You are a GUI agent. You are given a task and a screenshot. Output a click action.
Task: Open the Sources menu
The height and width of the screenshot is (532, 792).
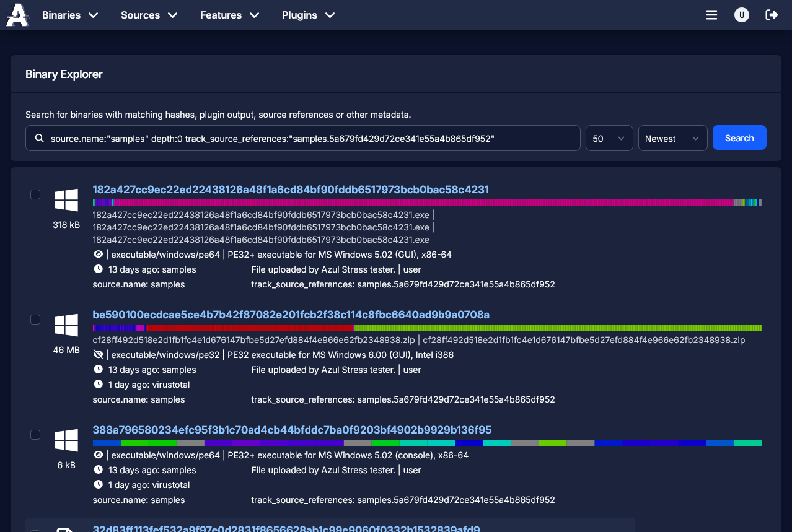[x=149, y=15]
